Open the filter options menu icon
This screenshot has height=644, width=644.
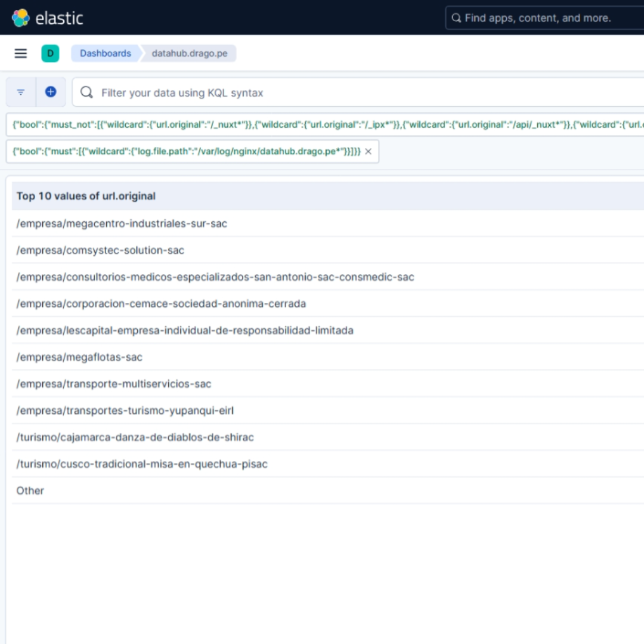coord(21,92)
